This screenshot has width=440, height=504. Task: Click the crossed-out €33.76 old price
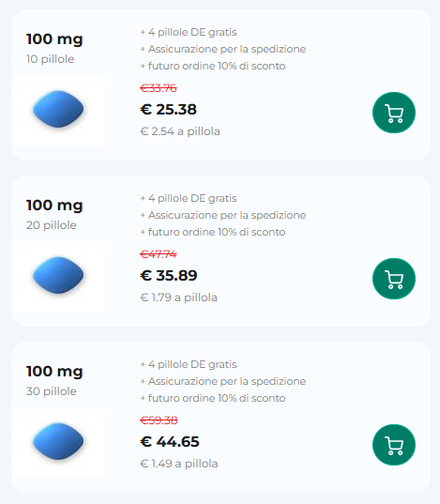pos(159,88)
